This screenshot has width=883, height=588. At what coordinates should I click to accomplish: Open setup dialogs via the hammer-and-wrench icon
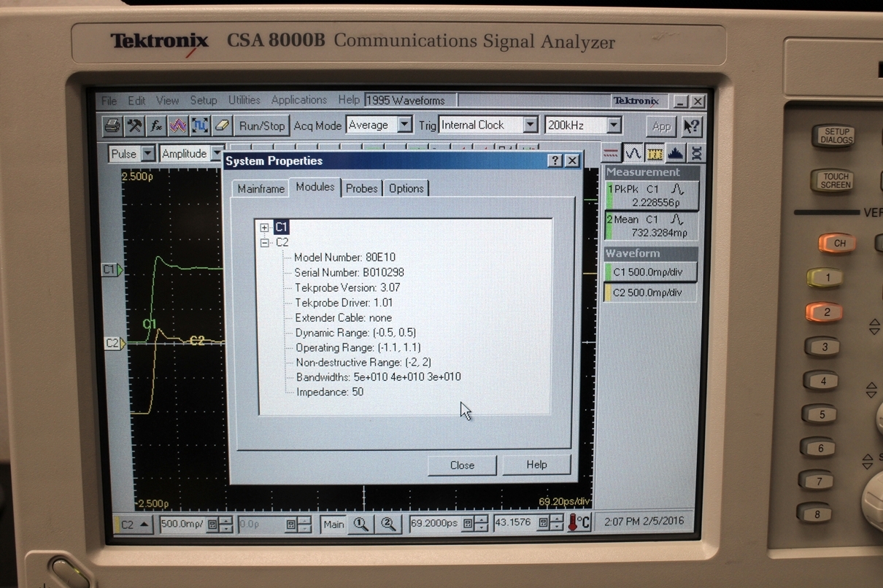tap(134, 125)
